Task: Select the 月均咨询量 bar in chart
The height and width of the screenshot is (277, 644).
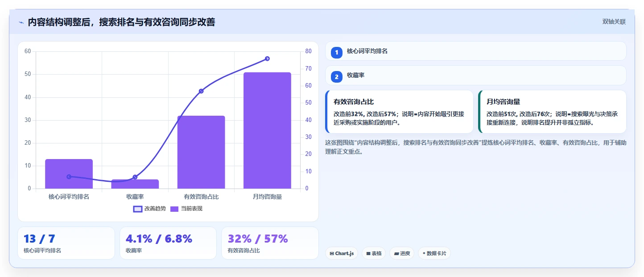Action: tap(267, 130)
